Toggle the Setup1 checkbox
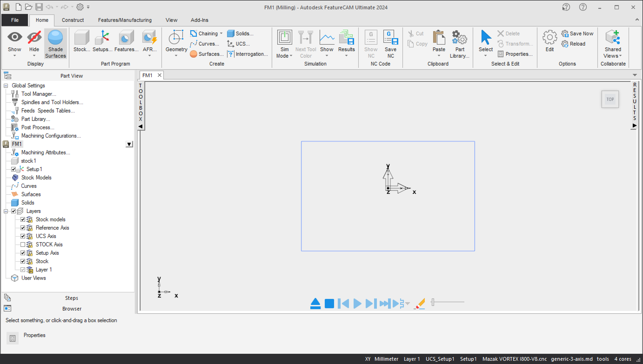The height and width of the screenshot is (364, 643). (13, 169)
